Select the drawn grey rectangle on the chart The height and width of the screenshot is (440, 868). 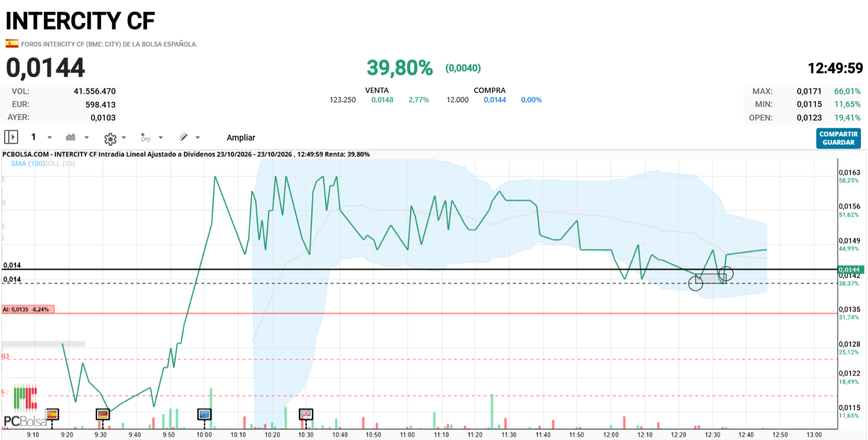(x=711, y=278)
